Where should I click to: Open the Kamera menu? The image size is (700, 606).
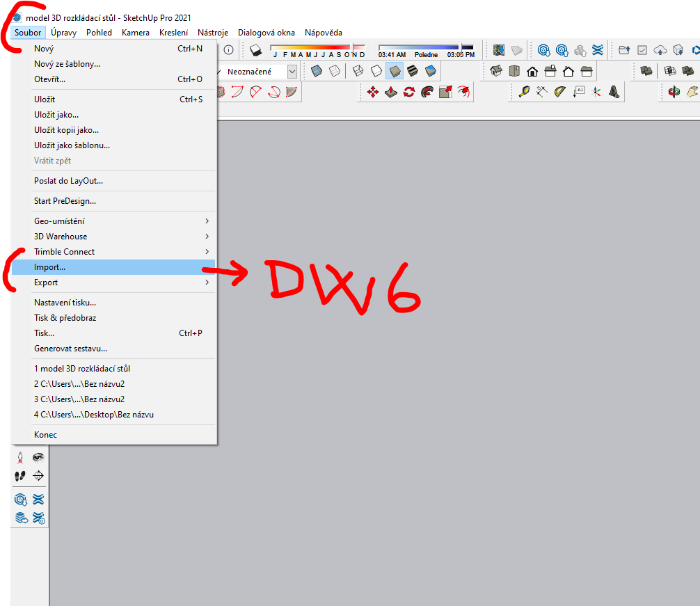pos(135,33)
